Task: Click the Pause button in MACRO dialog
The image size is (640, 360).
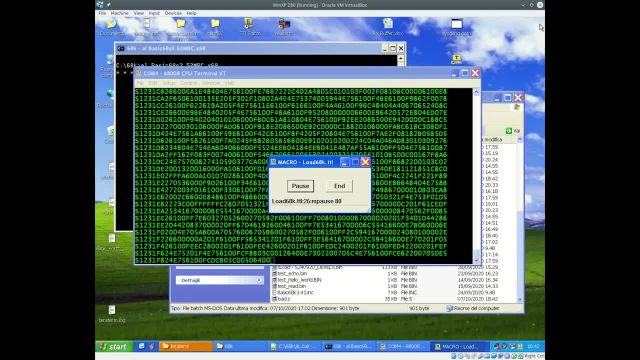Action: click(x=300, y=186)
